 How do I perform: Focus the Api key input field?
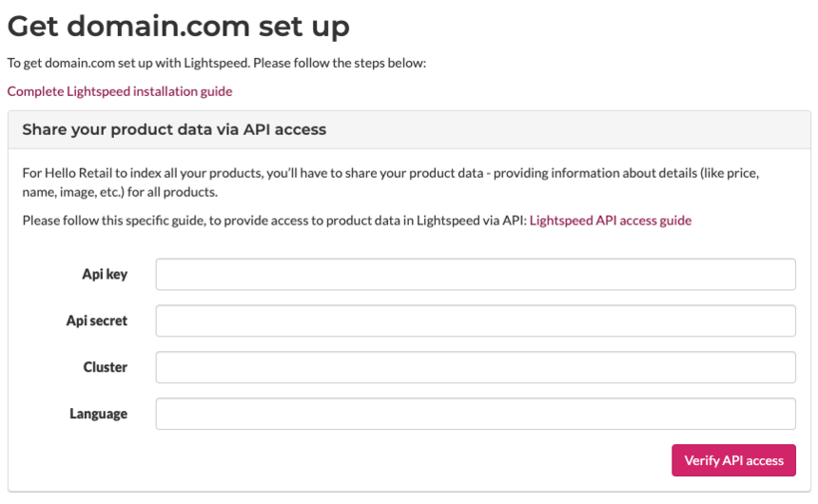pos(476,274)
